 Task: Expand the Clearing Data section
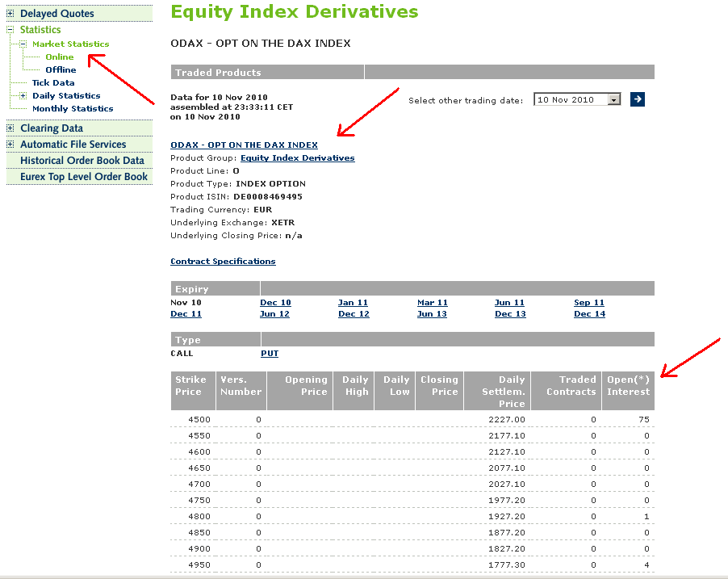pyautogui.click(x=10, y=128)
